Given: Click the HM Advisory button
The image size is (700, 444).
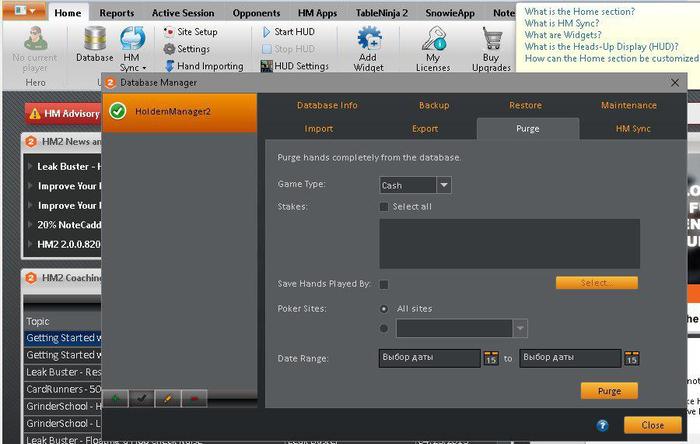Looking at the screenshot, I should (x=63, y=114).
